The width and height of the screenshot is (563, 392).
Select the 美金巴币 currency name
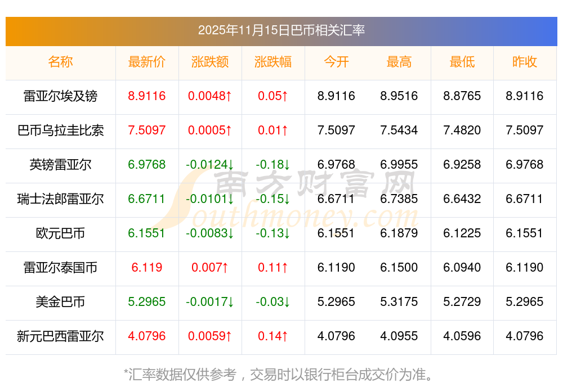coord(60,302)
